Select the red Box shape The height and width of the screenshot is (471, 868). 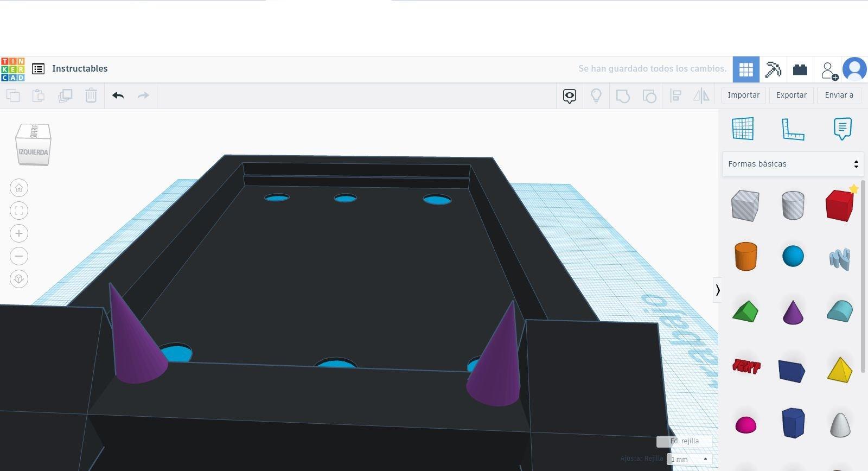[x=839, y=205]
